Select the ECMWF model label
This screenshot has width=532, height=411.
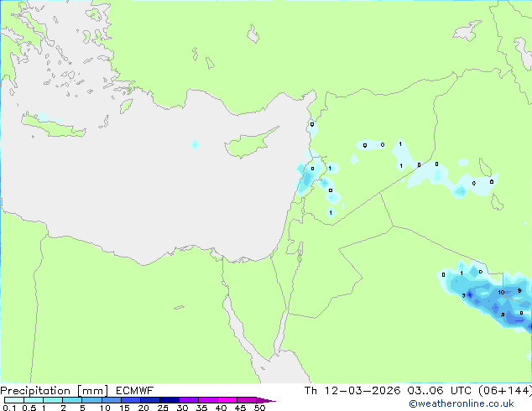134,391
